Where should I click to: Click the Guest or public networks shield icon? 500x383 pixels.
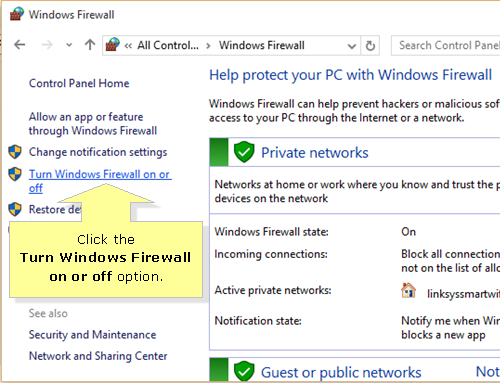click(244, 371)
